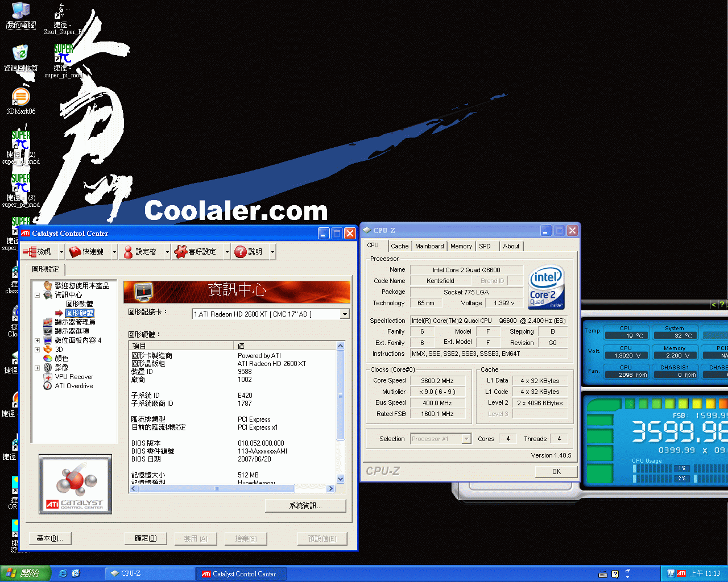Switch to CPU-Z Mainboard tab

[x=429, y=246]
